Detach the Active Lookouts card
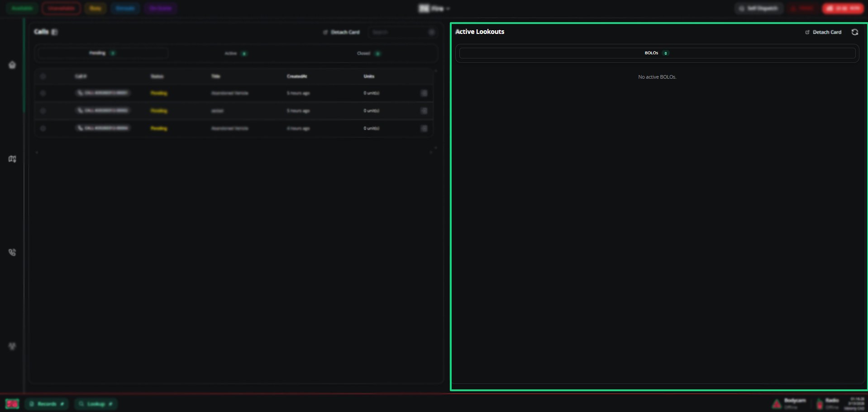Screen dimensions: 868x412 823,32
